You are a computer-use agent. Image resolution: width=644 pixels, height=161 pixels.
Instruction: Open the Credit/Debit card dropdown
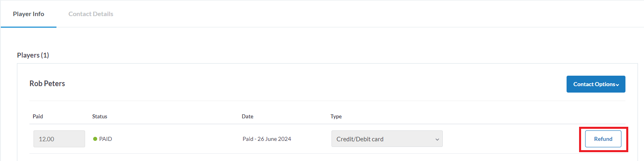(386, 139)
